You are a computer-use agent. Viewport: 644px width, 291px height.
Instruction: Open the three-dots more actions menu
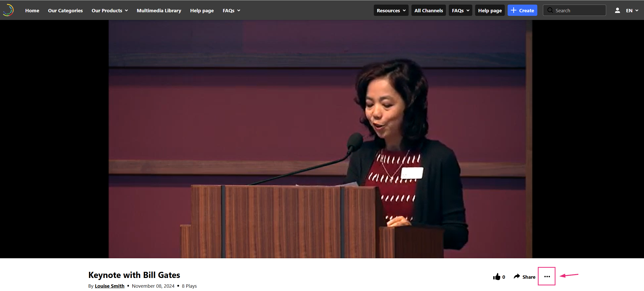tap(547, 276)
